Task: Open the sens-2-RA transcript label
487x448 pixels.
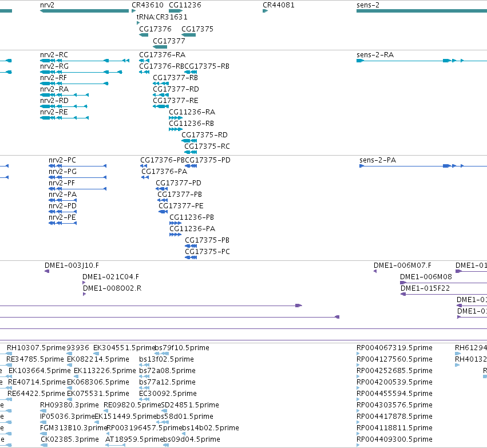Action: coord(375,55)
